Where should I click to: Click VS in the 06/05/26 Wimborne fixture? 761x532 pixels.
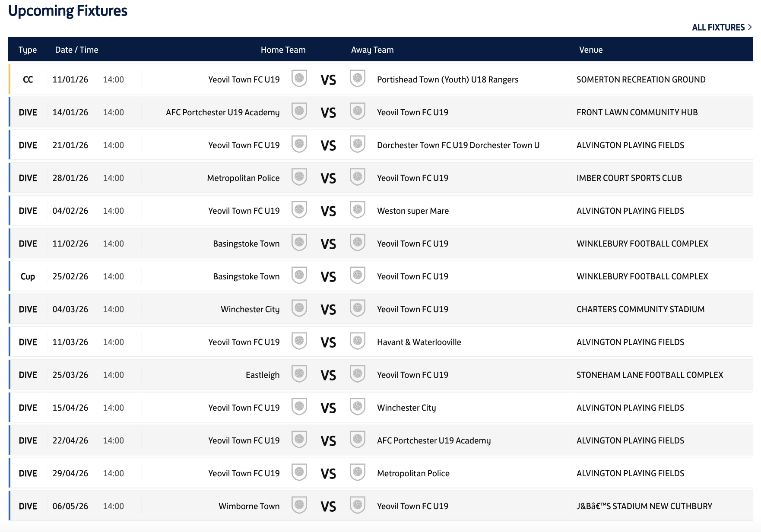pyautogui.click(x=328, y=506)
